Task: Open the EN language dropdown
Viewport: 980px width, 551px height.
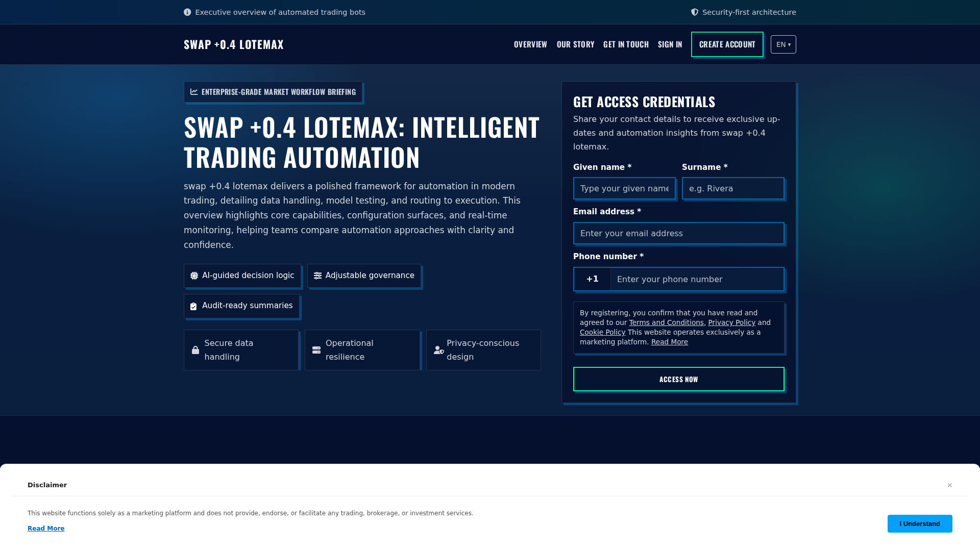Action: point(783,44)
